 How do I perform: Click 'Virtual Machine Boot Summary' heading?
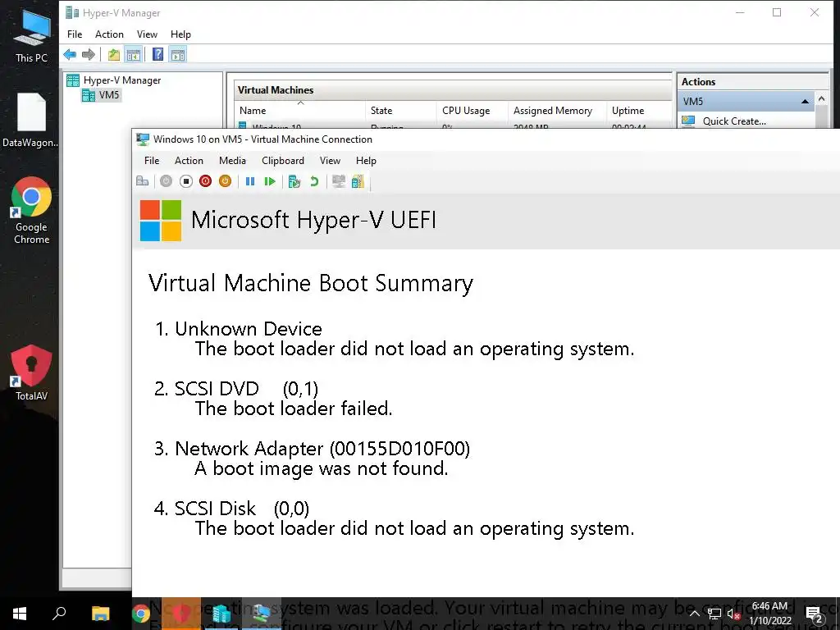pyautogui.click(x=311, y=283)
